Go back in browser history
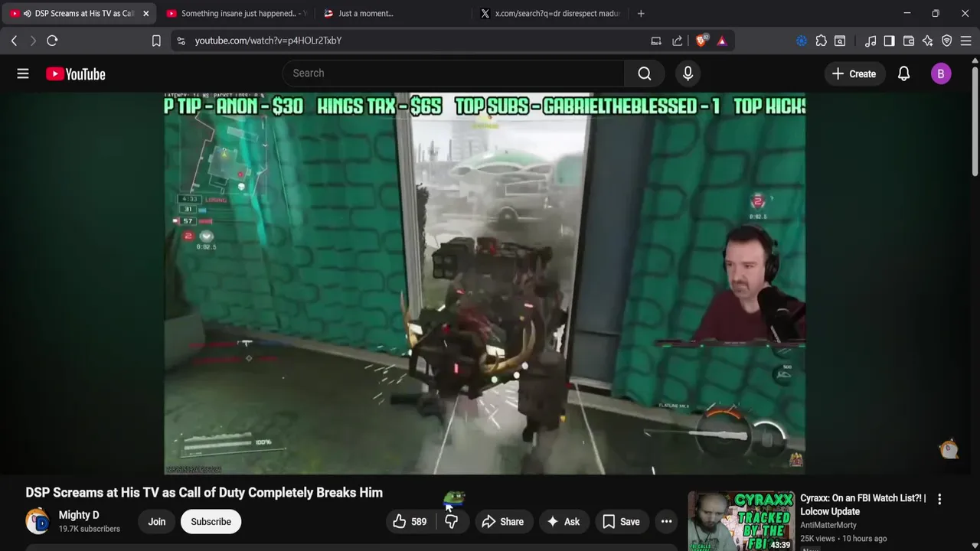980x551 pixels. pos(14,41)
